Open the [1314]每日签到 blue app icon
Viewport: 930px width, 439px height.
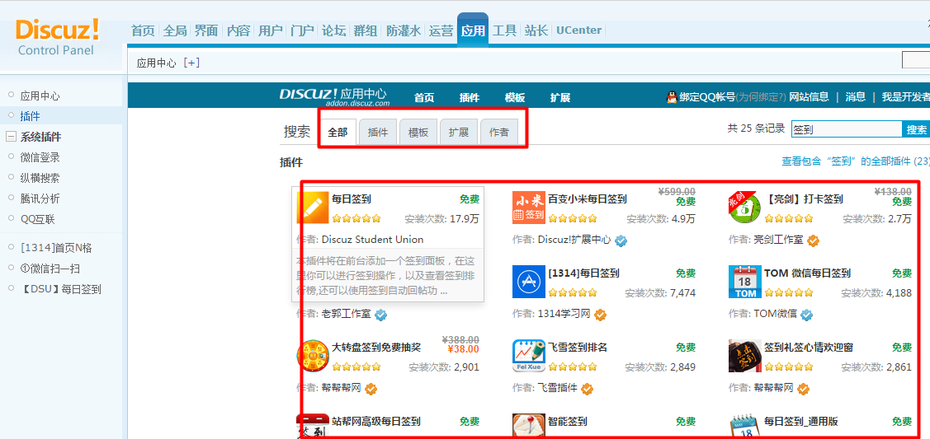(528, 282)
